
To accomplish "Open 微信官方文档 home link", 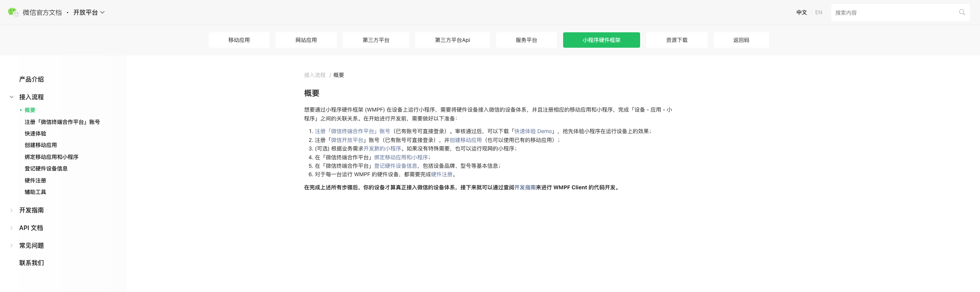I will (x=42, y=12).
